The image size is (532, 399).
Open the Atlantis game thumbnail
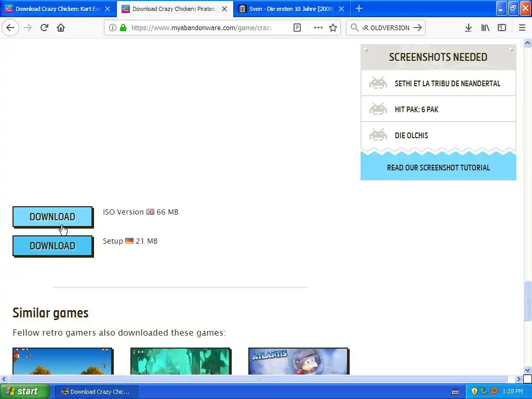(x=298, y=361)
